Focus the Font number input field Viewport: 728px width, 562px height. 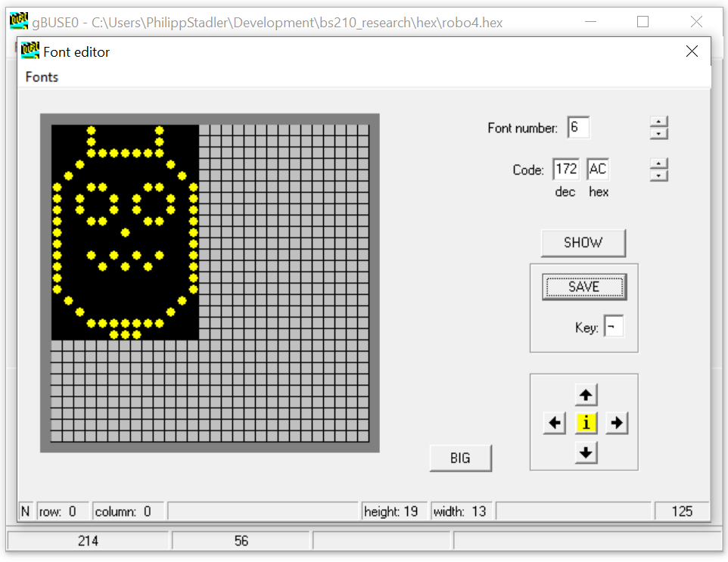coord(578,127)
